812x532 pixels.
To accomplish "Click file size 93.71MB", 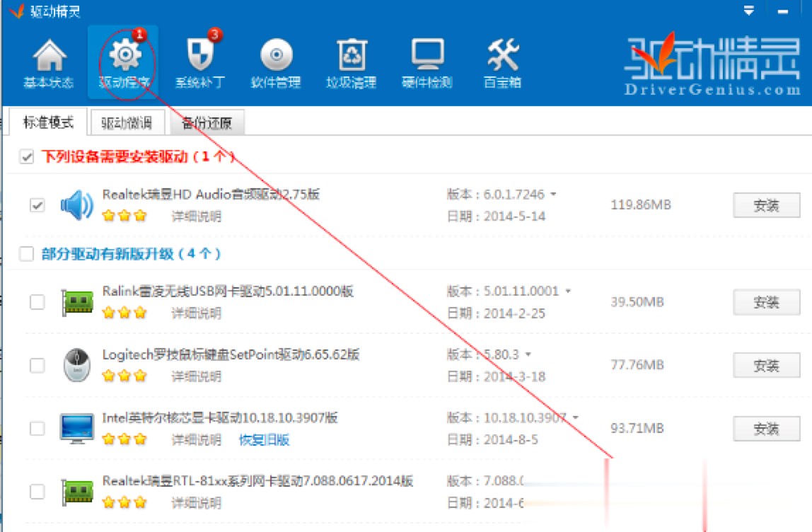I will 637,428.
